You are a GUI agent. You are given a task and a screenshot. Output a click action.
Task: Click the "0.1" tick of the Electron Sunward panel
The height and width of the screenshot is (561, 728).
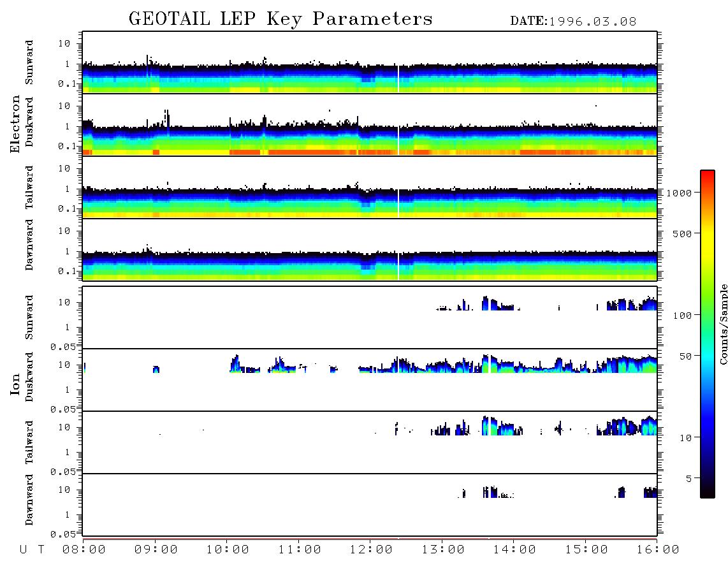67,84
